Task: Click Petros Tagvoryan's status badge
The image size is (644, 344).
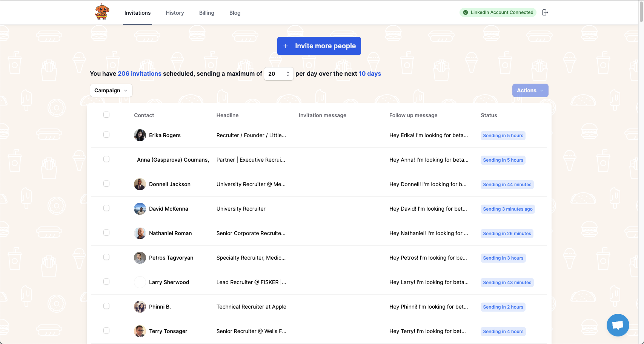Action: 503,258
